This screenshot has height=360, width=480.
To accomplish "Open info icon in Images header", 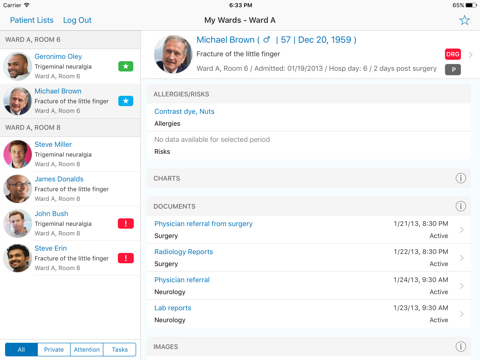I will tap(461, 347).
